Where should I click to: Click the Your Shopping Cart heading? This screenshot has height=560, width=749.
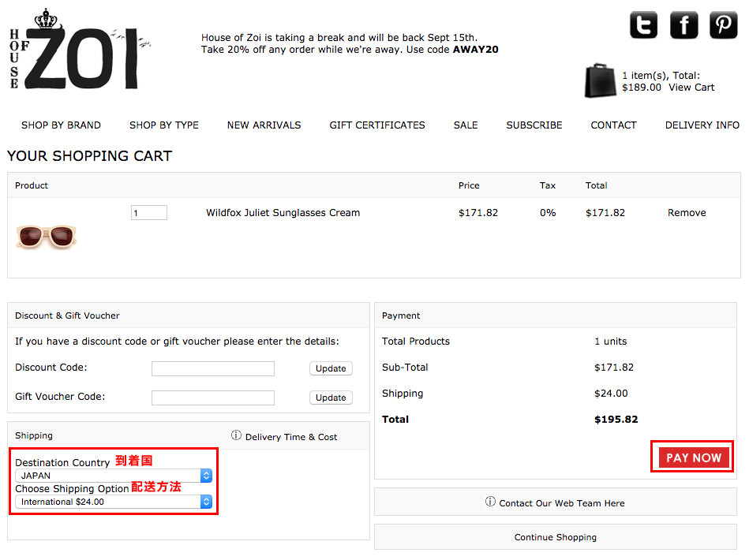click(89, 156)
